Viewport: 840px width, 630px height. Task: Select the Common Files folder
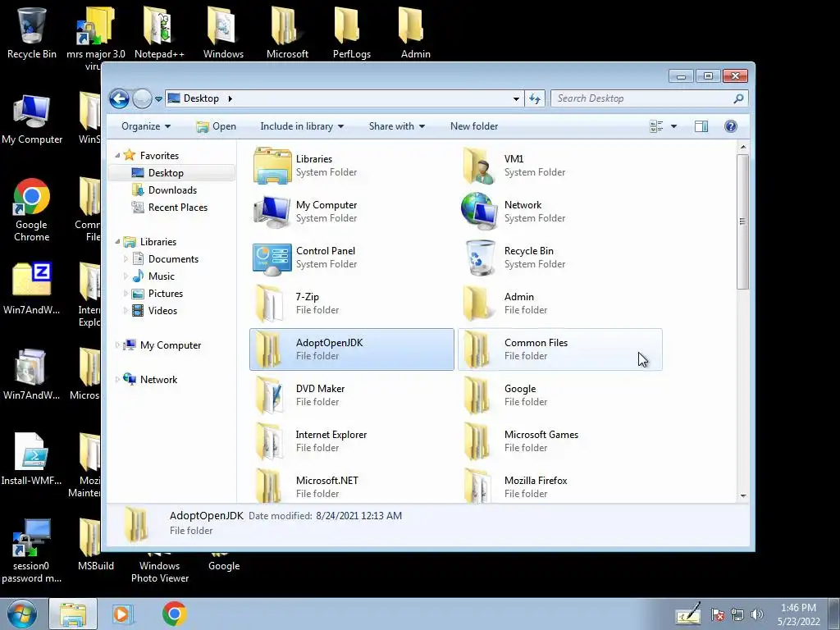tap(559, 349)
